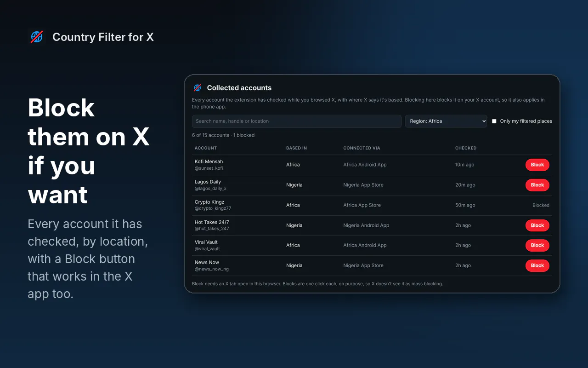Click Africa Android App in Kofi Mensah row
Image resolution: width=588 pixels, height=368 pixels.
tap(365, 165)
